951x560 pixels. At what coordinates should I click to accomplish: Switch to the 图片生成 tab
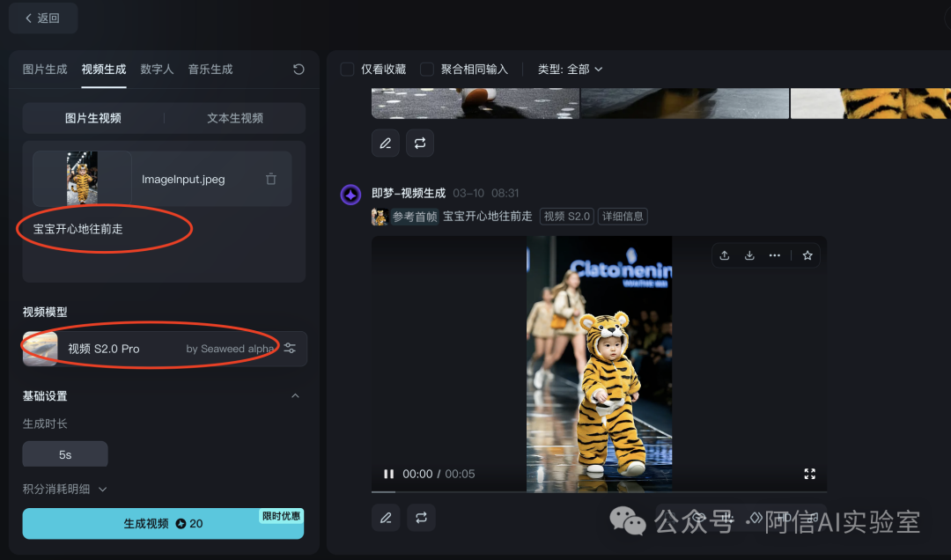(x=45, y=70)
